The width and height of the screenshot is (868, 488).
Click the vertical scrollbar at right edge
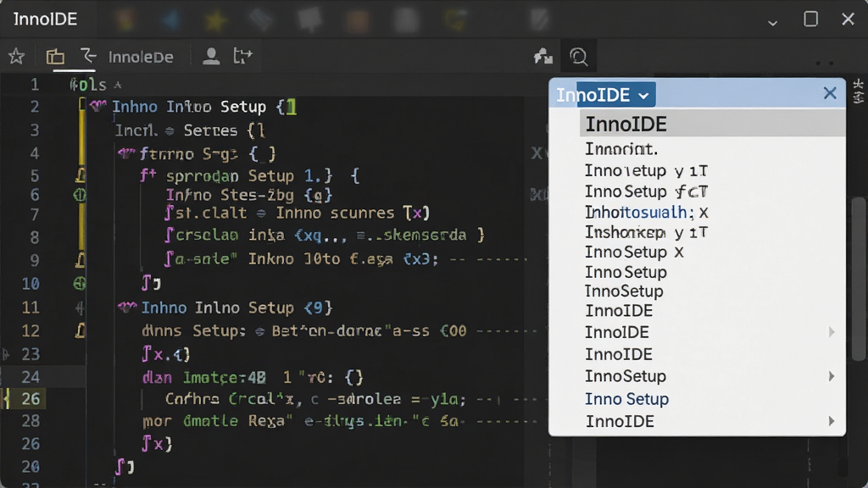click(x=859, y=280)
